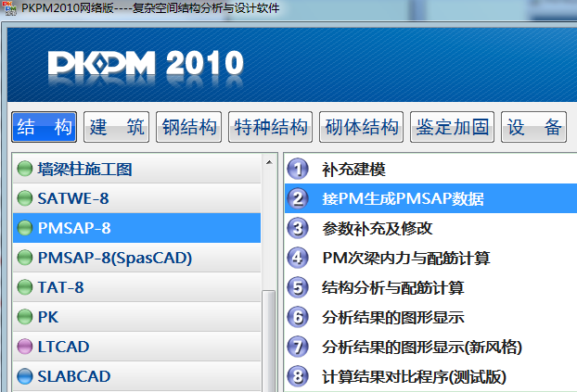Click number 3 icon for 参数补充及修改
The height and width of the screenshot is (392, 577).
[298, 228]
